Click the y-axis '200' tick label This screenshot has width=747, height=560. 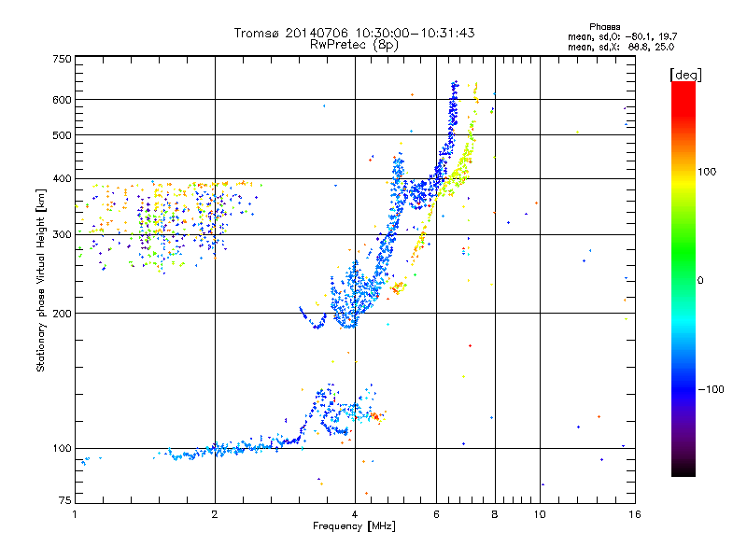pyautogui.click(x=63, y=314)
